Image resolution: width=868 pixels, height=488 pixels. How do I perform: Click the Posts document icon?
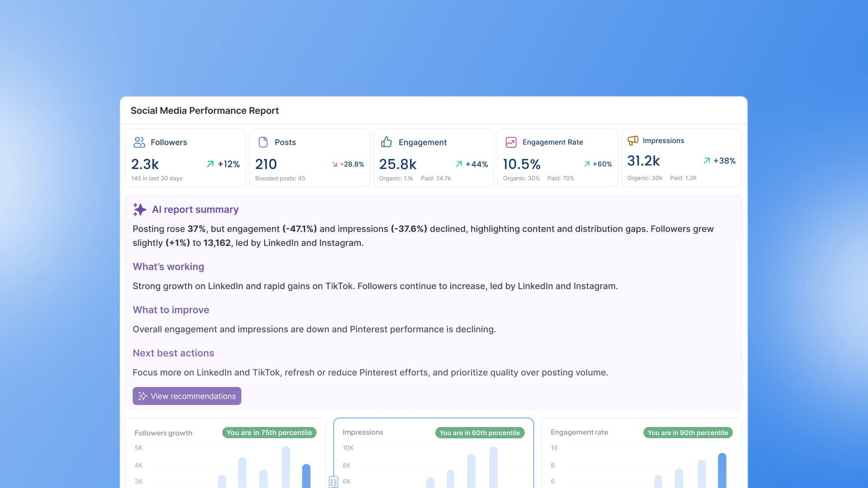[x=263, y=142]
